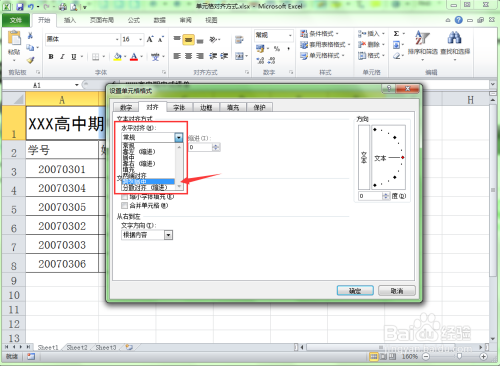Image resolution: width=500 pixels, height=366 pixels.
Task: Click the Orientation text-angle icon
Action: [213, 40]
